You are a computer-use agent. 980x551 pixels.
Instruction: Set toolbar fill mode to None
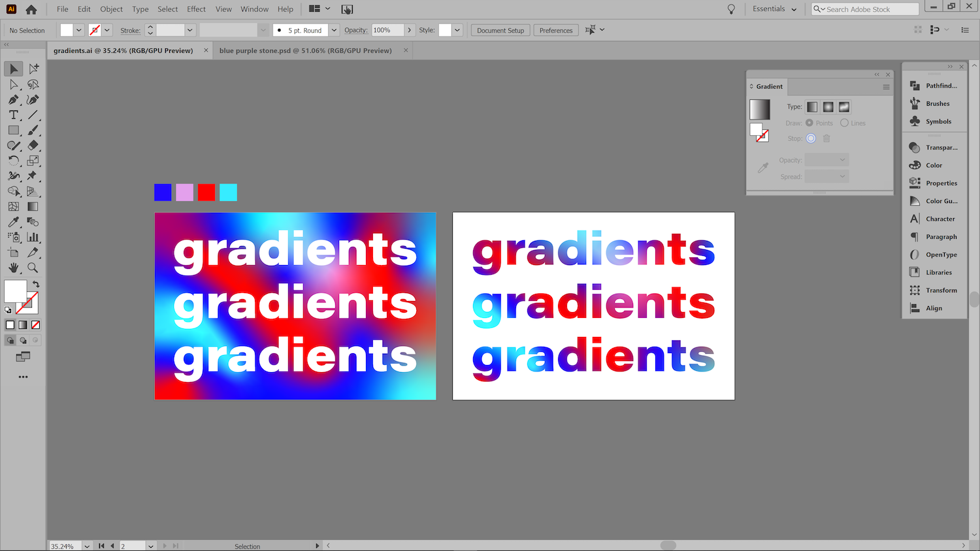(x=36, y=324)
